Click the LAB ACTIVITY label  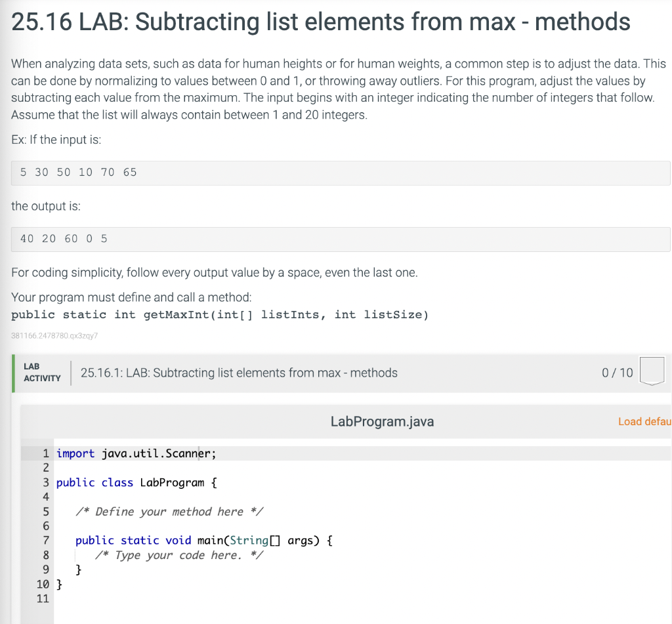tap(42, 373)
